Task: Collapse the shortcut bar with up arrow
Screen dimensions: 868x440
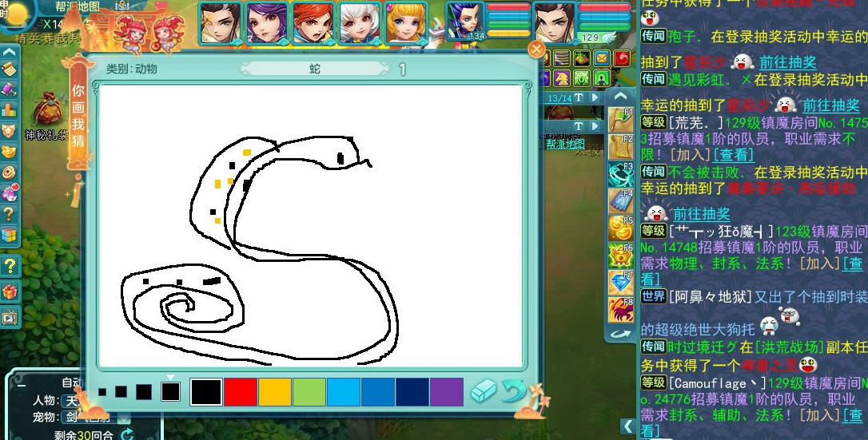Action: point(620,97)
